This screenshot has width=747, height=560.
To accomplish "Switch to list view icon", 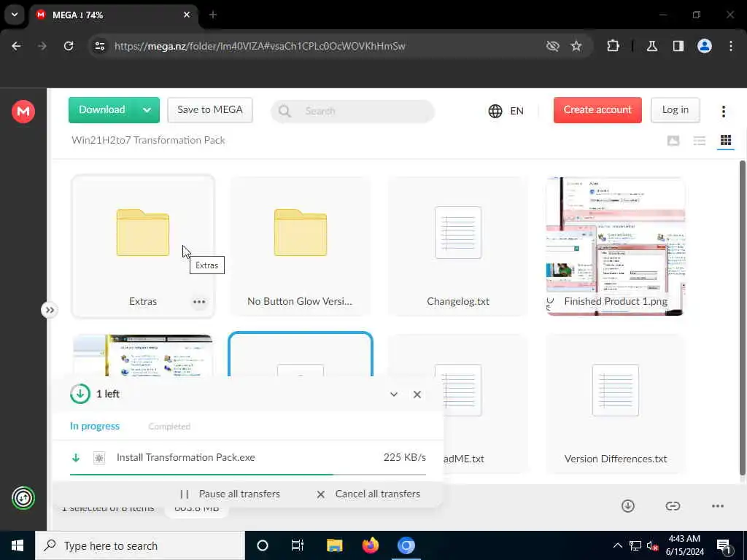I will tap(700, 141).
